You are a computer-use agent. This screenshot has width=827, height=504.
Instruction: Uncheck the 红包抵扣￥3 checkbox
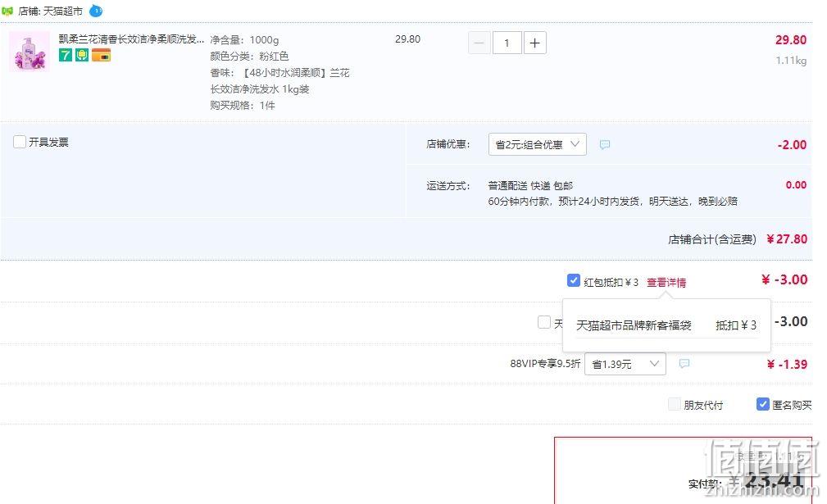573,280
